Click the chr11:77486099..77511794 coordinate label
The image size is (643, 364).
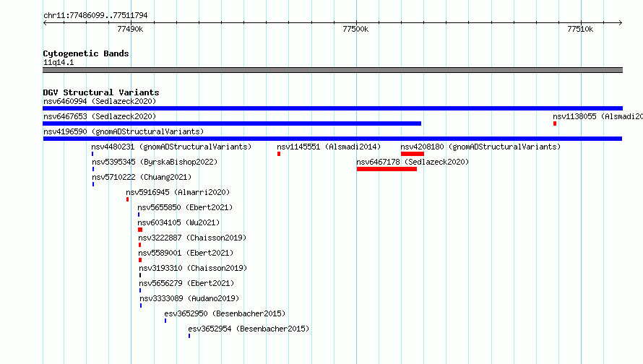pos(95,15)
